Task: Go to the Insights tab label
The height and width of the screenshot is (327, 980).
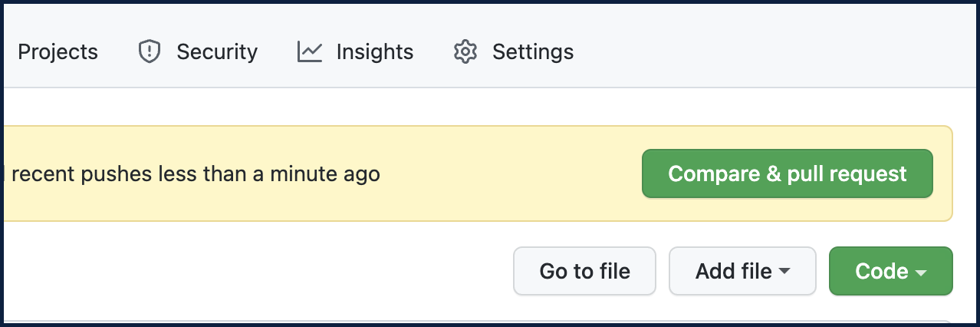Action: tap(375, 52)
